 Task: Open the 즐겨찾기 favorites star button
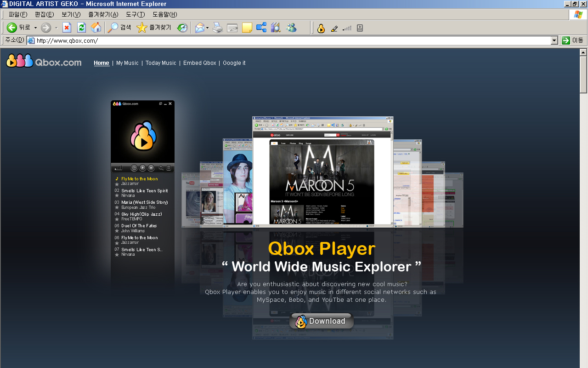tap(154, 28)
